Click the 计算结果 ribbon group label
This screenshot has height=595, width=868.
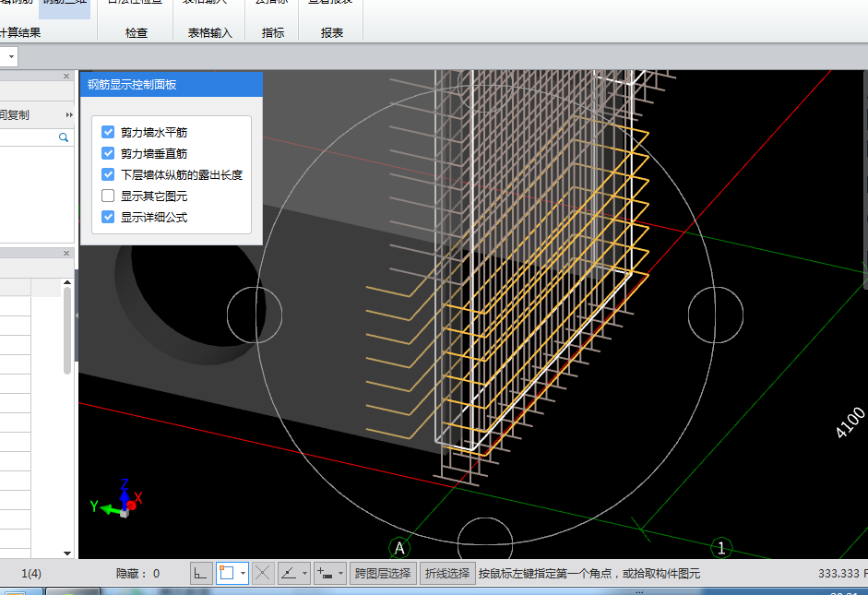tap(20, 33)
